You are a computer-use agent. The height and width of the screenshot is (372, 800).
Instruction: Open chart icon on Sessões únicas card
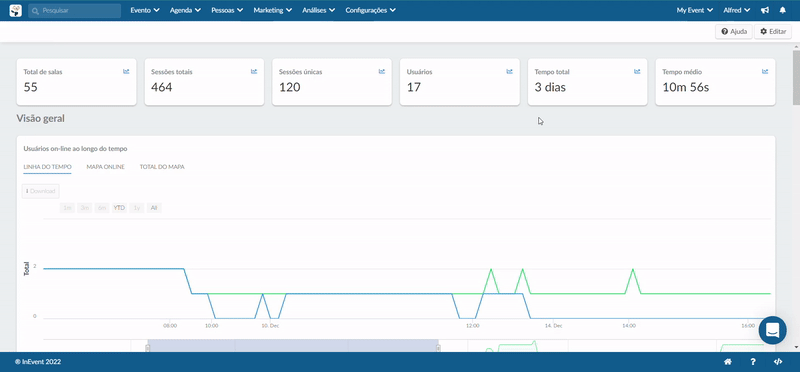382,71
